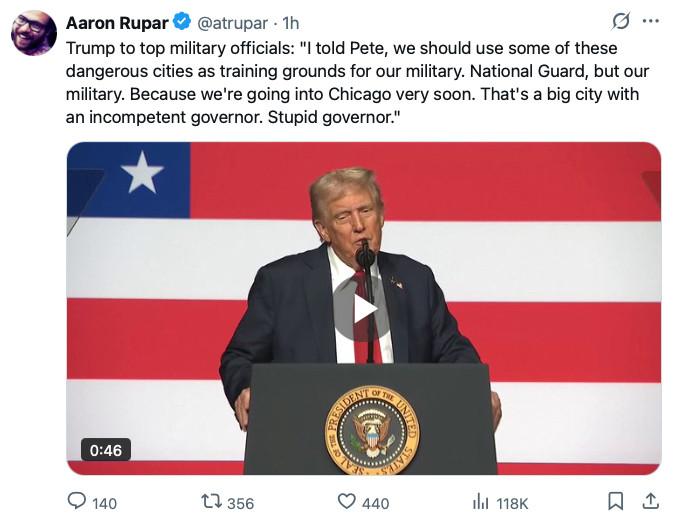Screen dimensions: 677x522
Task: Open Aaron Rupar's profile avatar
Action: [34, 33]
